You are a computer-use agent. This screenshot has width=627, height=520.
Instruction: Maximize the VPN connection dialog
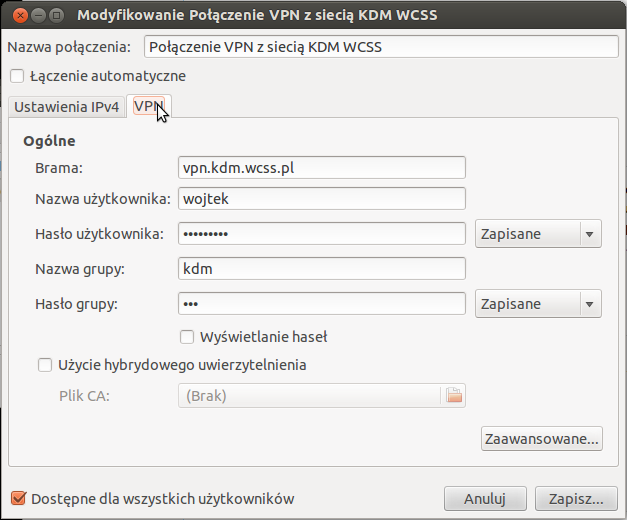56,16
